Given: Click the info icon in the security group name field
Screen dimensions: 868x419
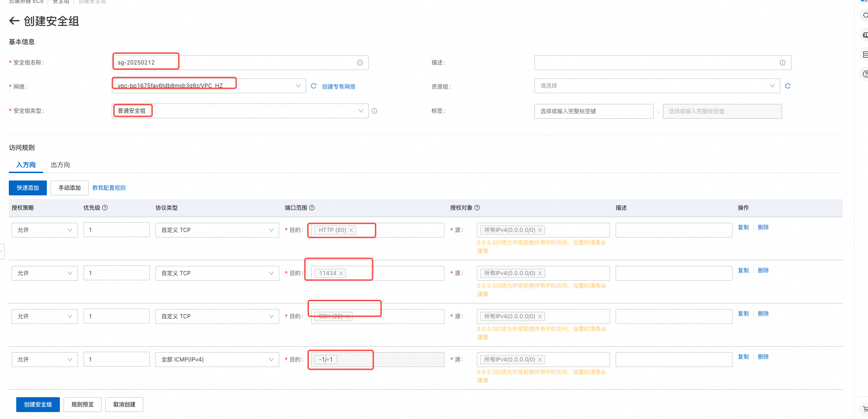Looking at the screenshot, I should (x=360, y=63).
